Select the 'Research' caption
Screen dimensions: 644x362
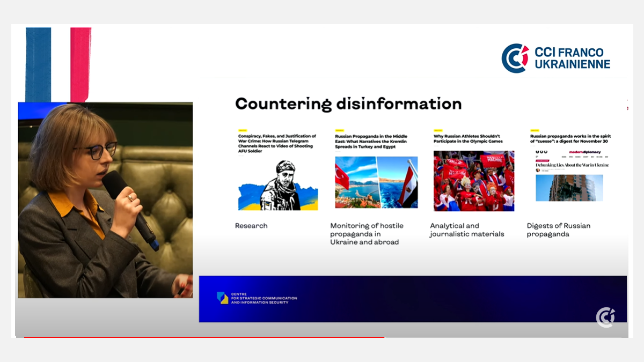coord(251,226)
